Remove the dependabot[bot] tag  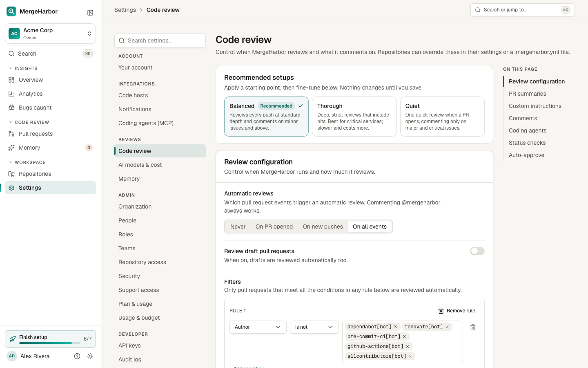[x=396, y=327]
